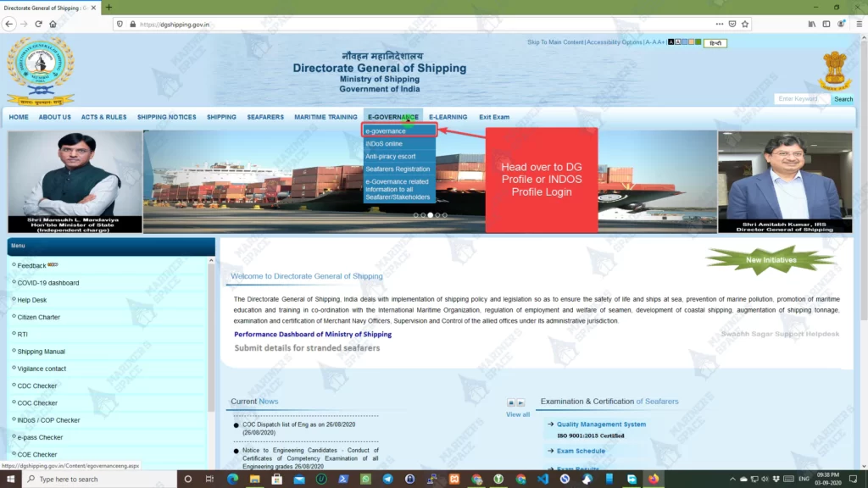
Task: Open Microsoft Edge from the taskbar
Action: [x=232, y=479]
